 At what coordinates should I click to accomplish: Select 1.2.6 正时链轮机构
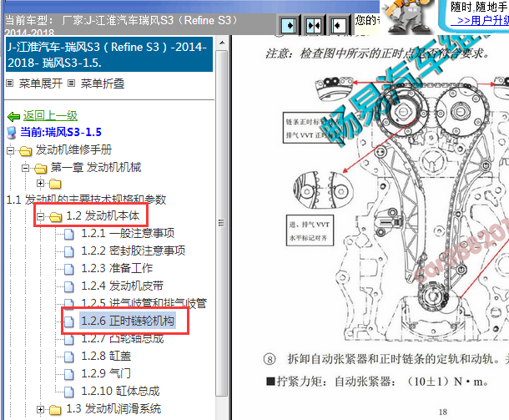coord(128,321)
